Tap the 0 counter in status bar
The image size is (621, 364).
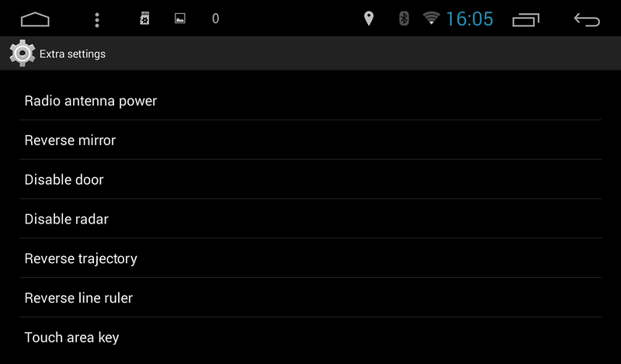(x=216, y=19)
